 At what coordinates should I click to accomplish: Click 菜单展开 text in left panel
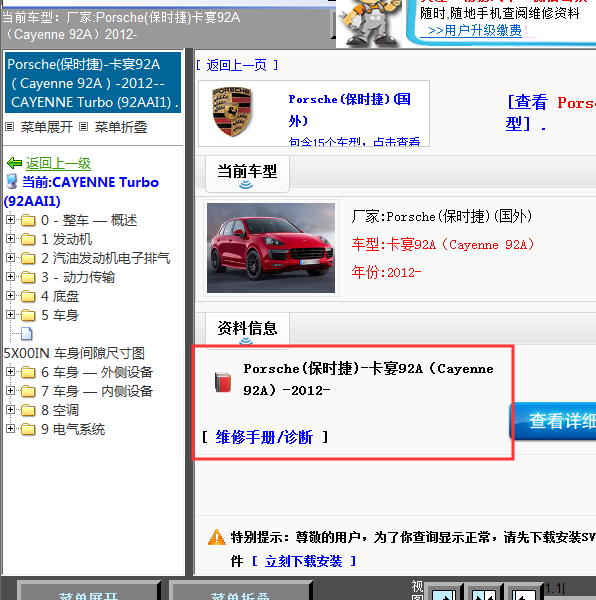pyautogui.click(x=47, y=127)
